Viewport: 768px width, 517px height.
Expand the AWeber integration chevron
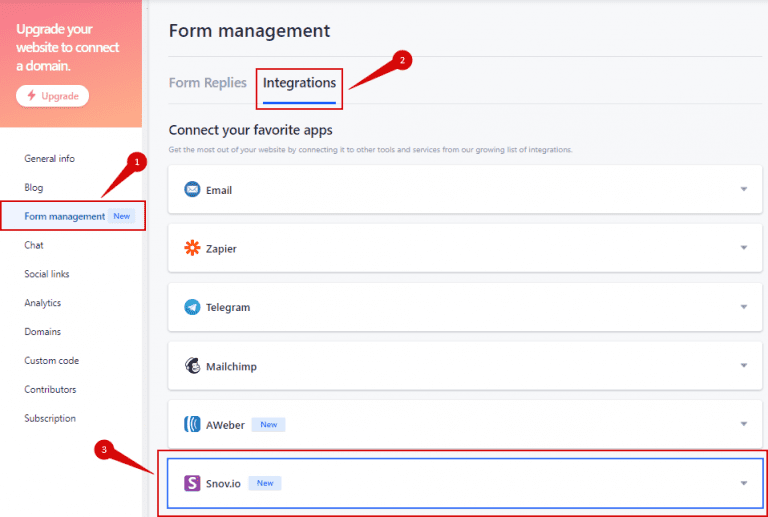pyautogui.click(x=743, y=425)
